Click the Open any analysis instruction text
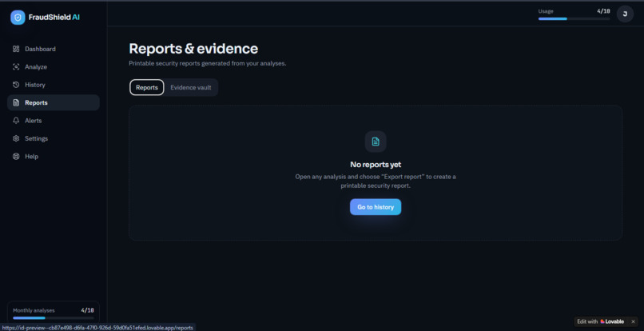 [376, 181]
